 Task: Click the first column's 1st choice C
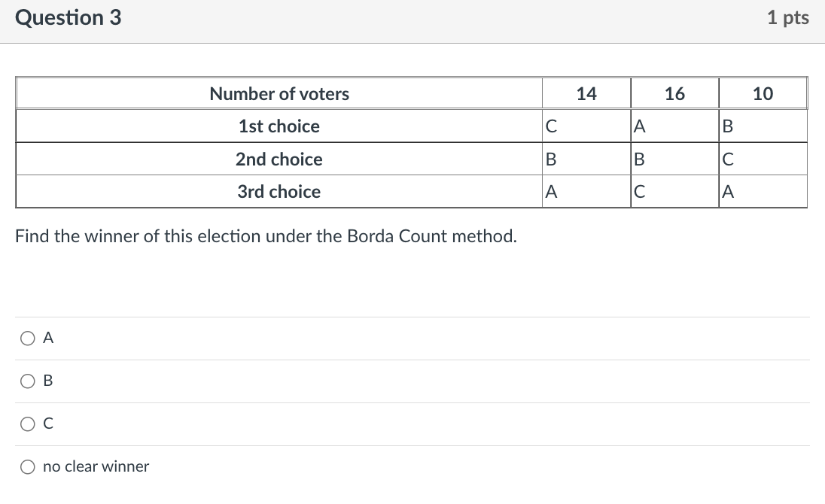pyautogui.click(x=550, y=126)
